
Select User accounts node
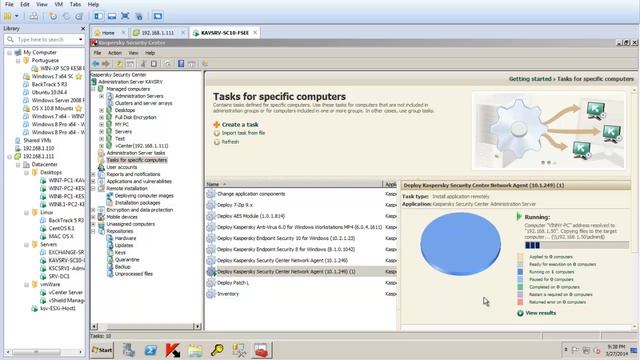122,167
